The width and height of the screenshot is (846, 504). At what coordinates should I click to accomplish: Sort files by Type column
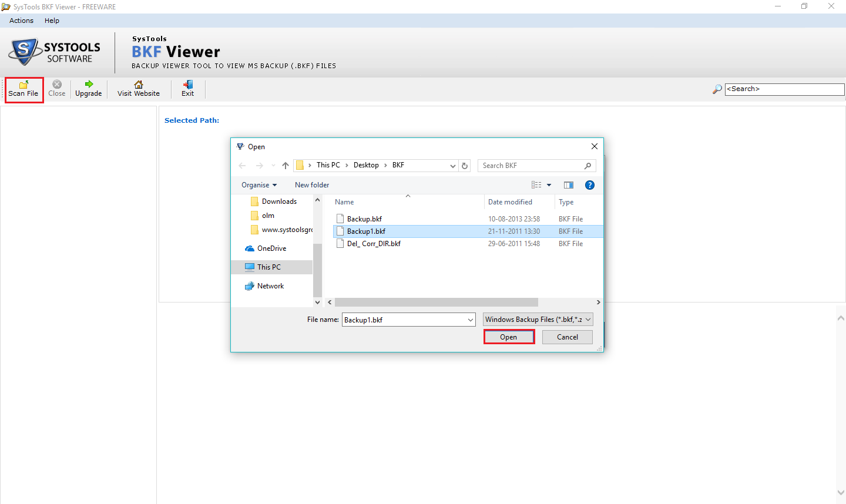(566, 202)
